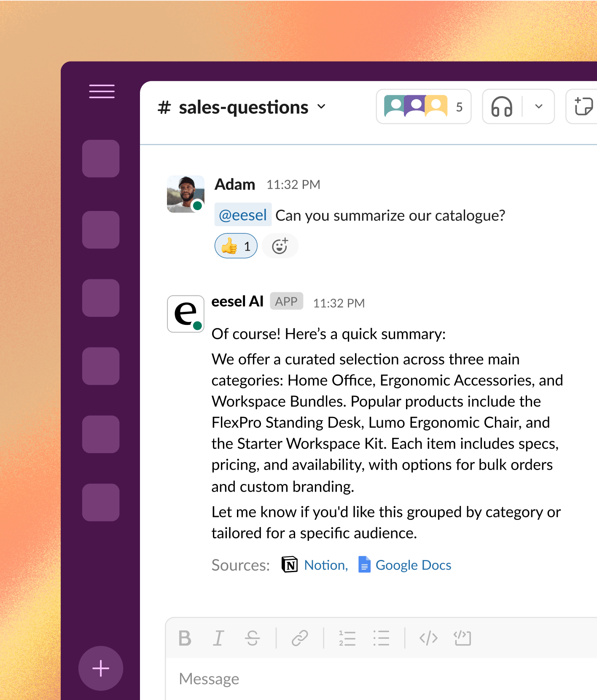Insert a link using the link icon
Viewport: 597px width, 700px height.
pos(300,638)
